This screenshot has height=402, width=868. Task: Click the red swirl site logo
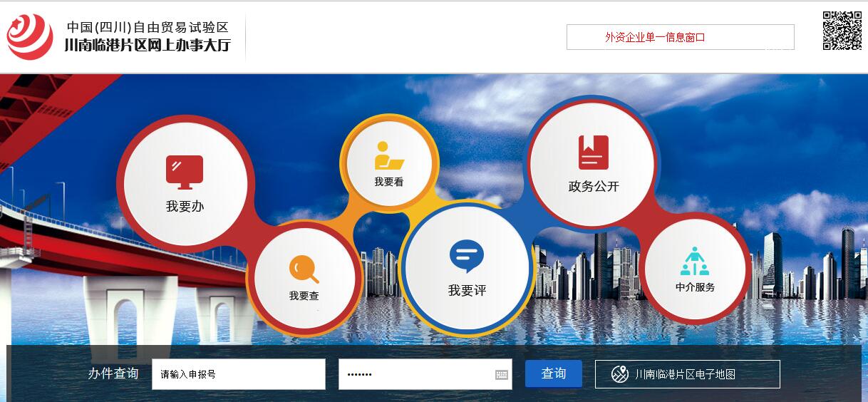pyautogui.click(x=29, y=36)
